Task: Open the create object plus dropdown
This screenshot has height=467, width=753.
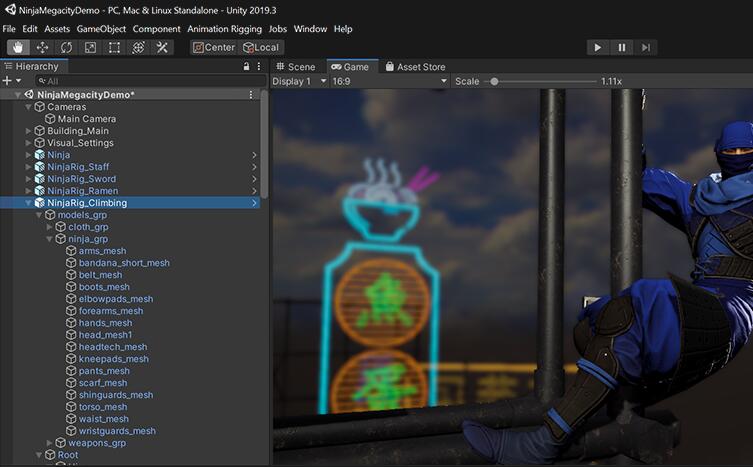Action: pyautogui.click(x=12, y=81)
